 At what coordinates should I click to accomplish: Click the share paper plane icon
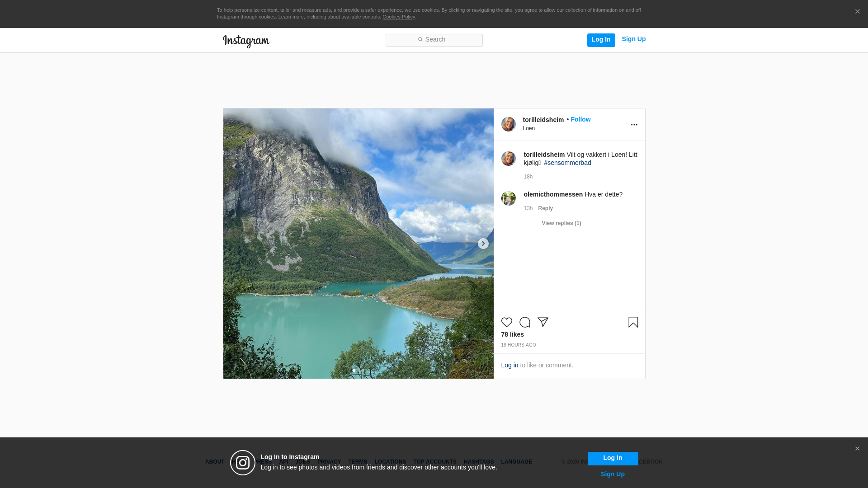(x=542, y=322)
